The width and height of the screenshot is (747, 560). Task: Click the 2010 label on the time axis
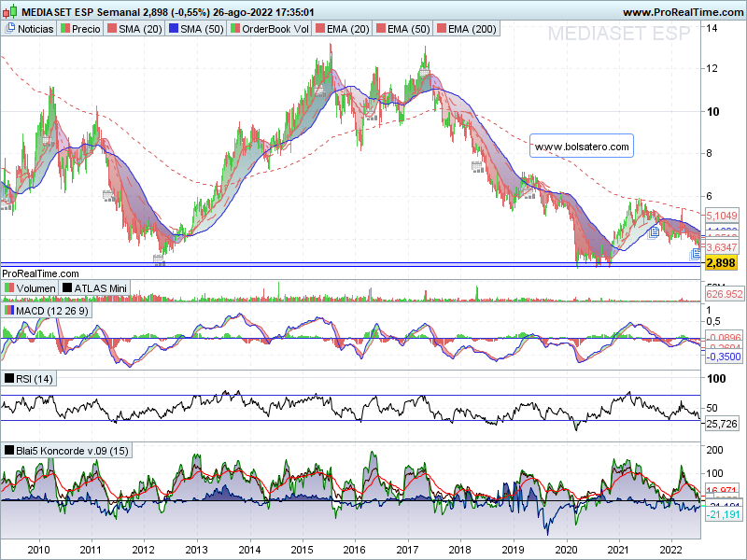click(38, 550)
